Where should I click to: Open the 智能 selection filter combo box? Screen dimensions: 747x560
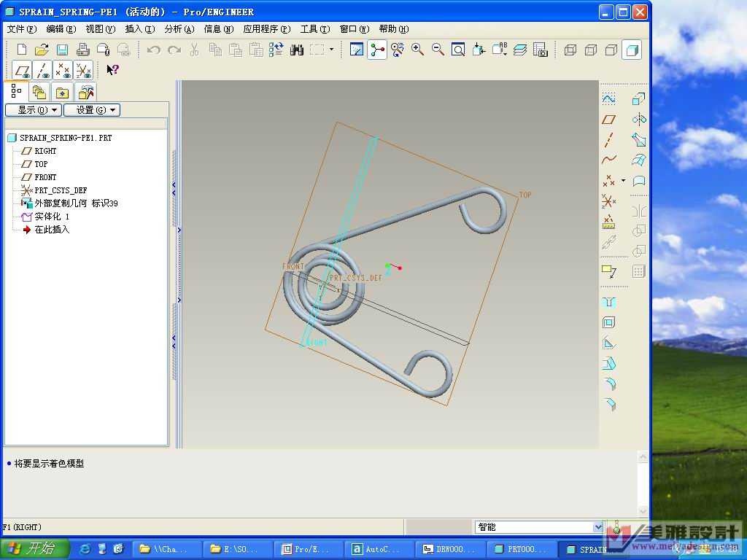(x=539, y=526)
